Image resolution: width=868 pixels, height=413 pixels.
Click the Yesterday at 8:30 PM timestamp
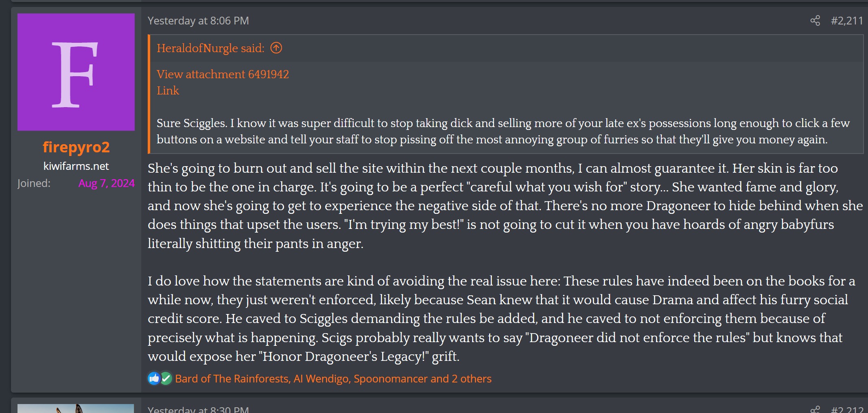coord(198,409)
